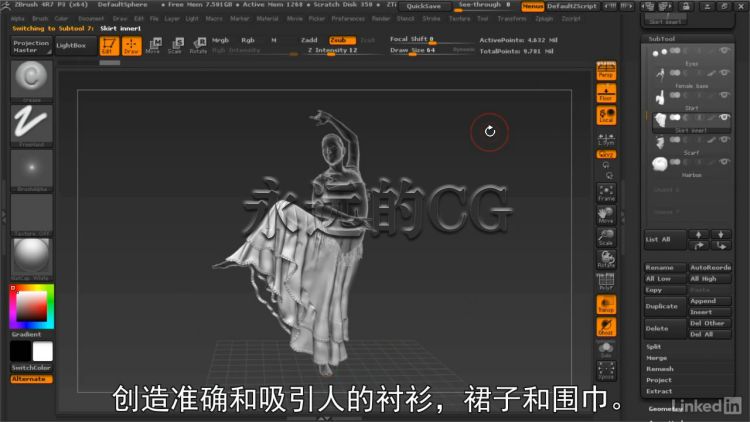Screen dimensions: 750x422
Task: Toggle the Alternate button
Action: [x=32, y=379]
